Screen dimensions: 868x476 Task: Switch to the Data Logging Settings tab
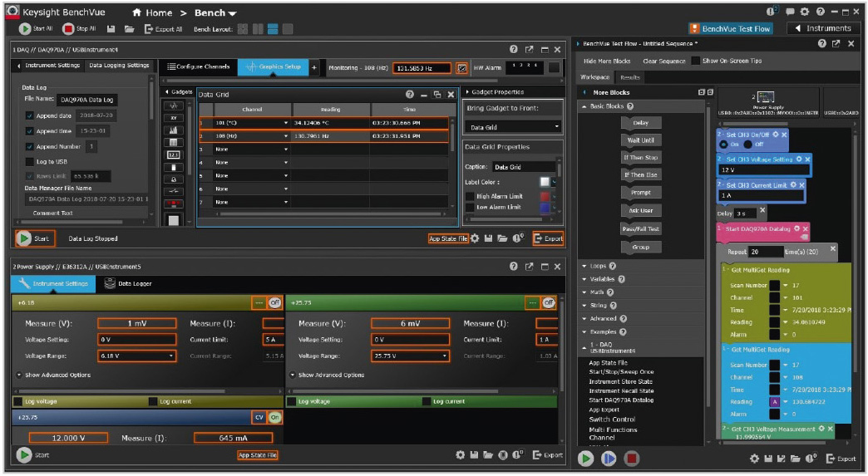pyautogui.click(x=119, y=66)
